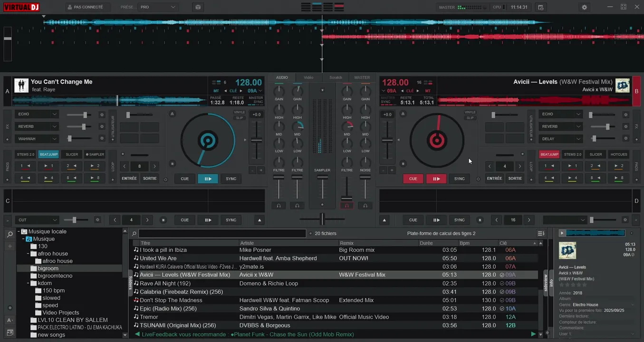The width and height of the screenshot is (644, 342).
Task: Open the WAHWAH effect dropdown on deck A
Action: pos(37,139)
